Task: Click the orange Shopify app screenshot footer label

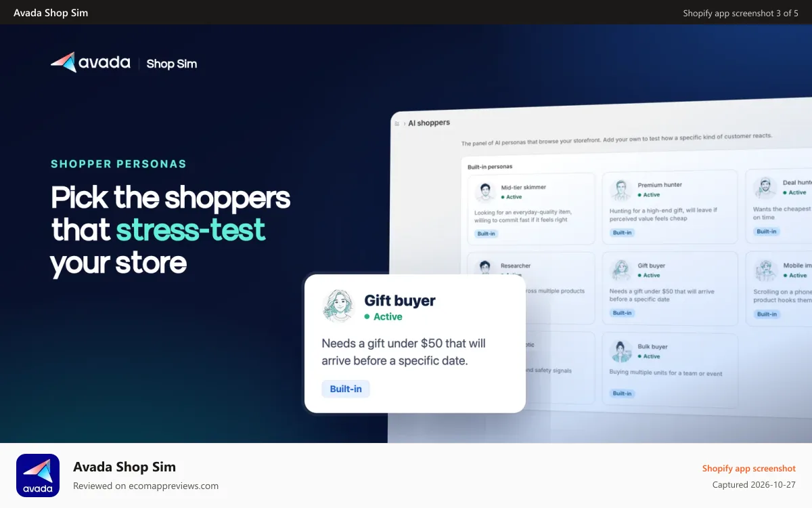Action: 749,468
